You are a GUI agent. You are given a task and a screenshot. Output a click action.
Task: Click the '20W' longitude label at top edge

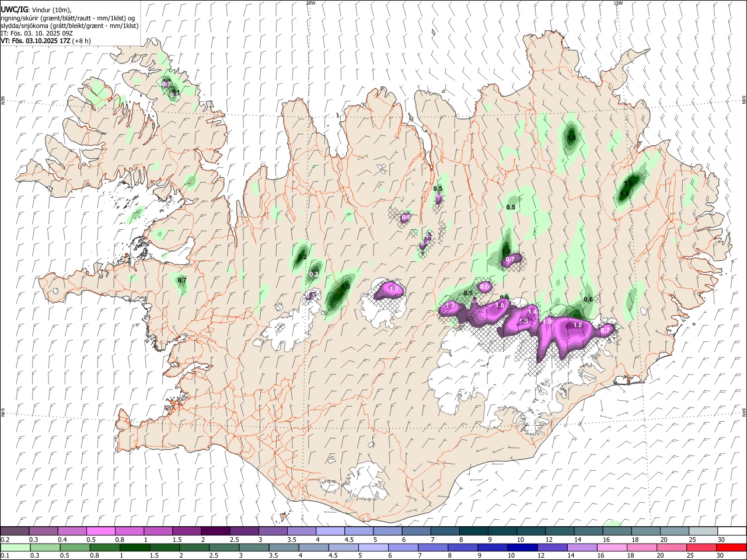[x=310, y=3]
